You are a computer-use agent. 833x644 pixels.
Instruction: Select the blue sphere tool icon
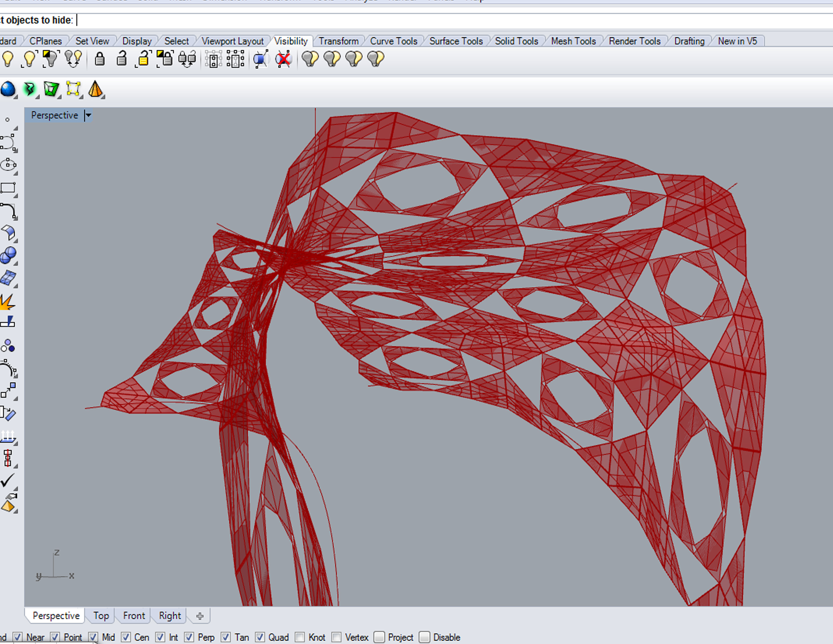[8, 90]
